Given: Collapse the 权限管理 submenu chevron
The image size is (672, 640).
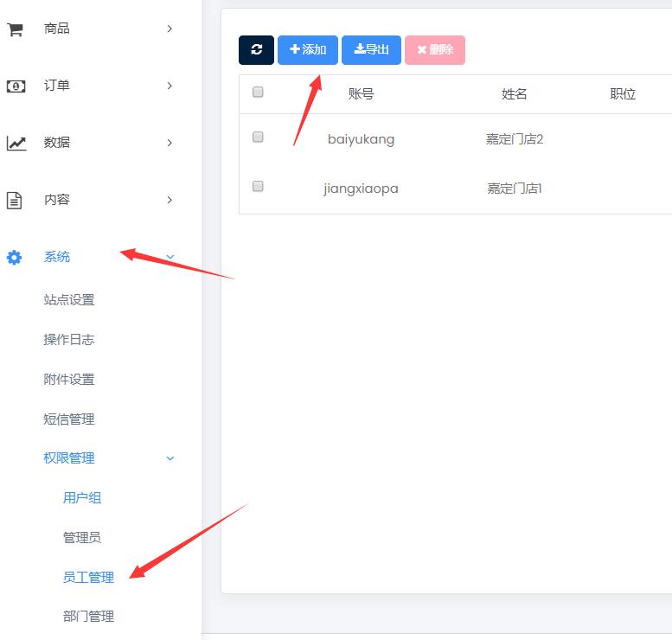Looking at the screenshot, I should click(170, 458).
